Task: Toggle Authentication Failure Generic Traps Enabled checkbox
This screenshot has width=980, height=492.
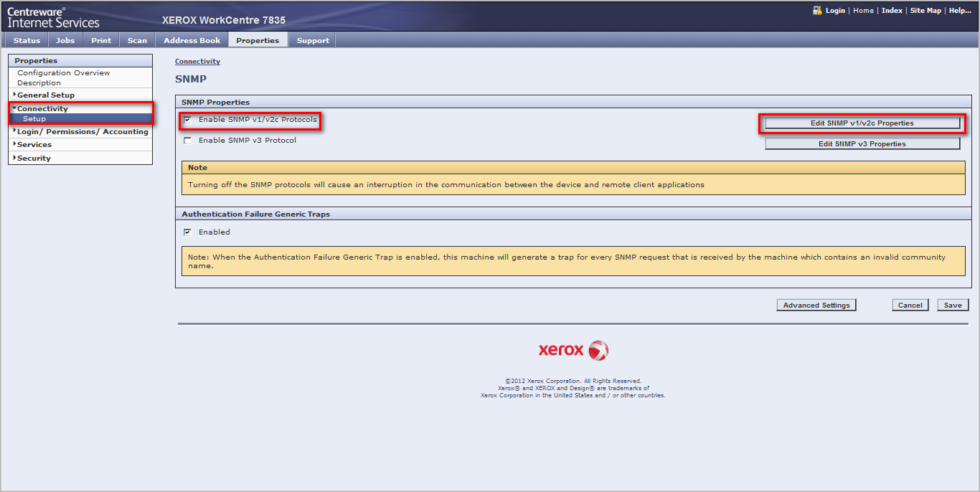Action: pyautogui.click(x=188, y=232)
